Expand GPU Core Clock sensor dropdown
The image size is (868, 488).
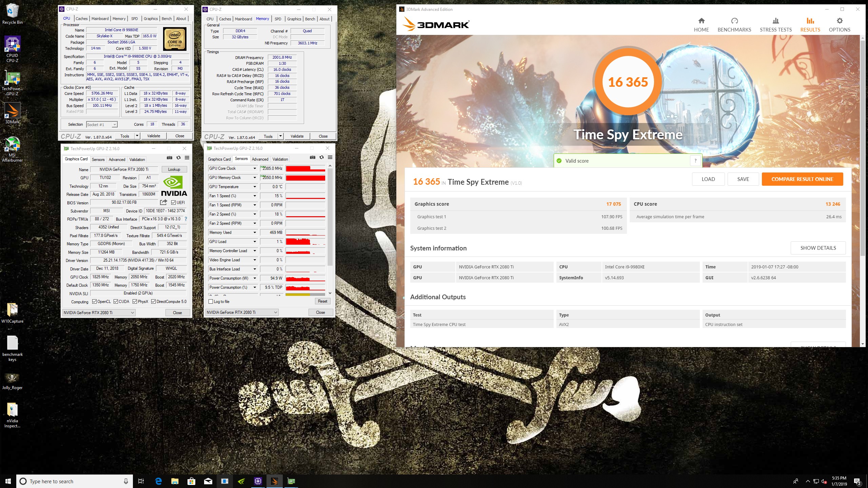(254, 168)
